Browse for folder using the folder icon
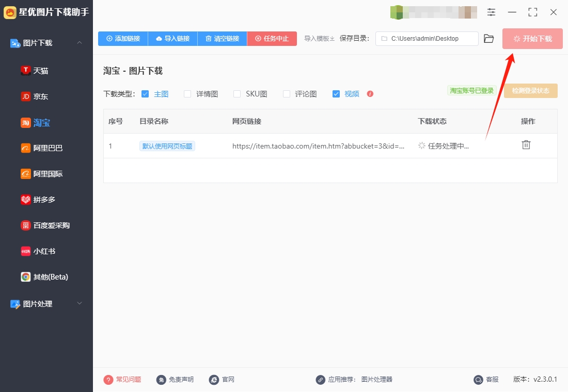The height and width of the screenshot is (392, 568). click(x=488, y=38)
